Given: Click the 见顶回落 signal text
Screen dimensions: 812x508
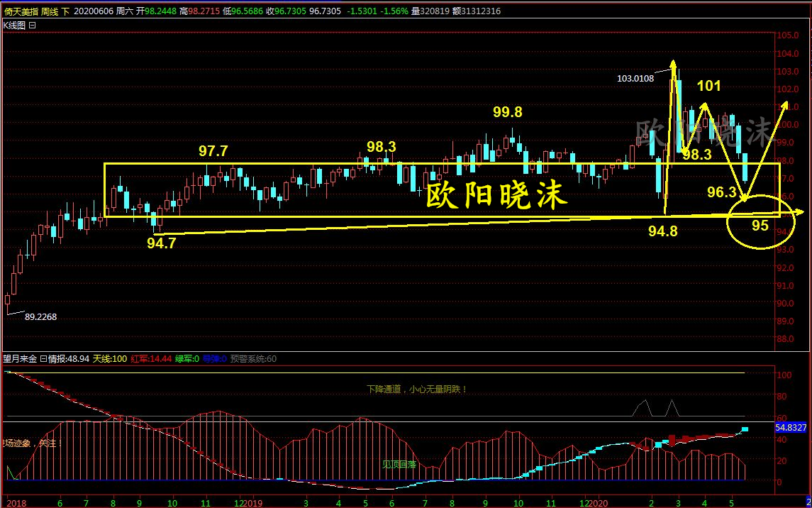Looking at the screenshot, I should click(x=399, y=465).
